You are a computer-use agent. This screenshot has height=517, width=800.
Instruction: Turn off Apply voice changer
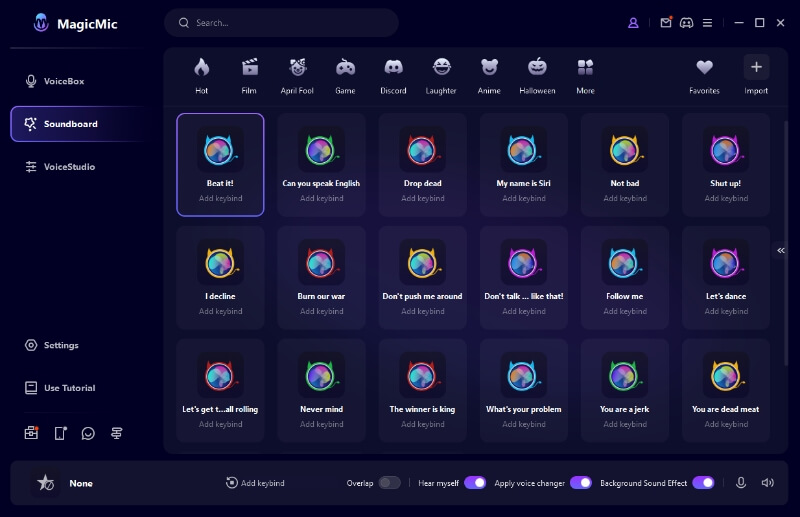click(581, 483)
